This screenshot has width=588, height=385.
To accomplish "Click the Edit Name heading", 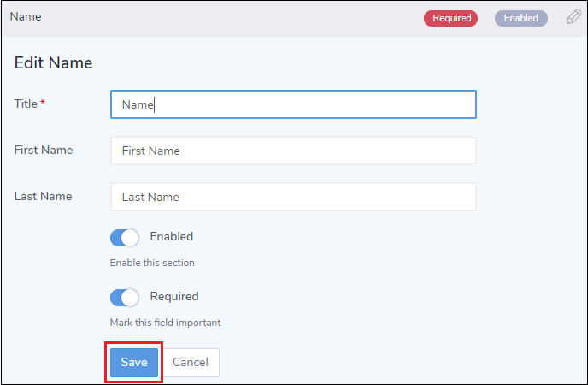I will click(x=53, y=62).
